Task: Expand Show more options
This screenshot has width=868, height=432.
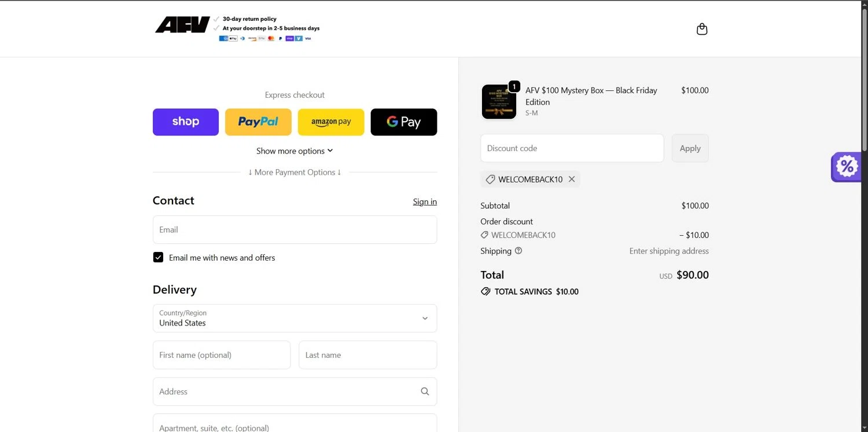Action: click(295, 151)
